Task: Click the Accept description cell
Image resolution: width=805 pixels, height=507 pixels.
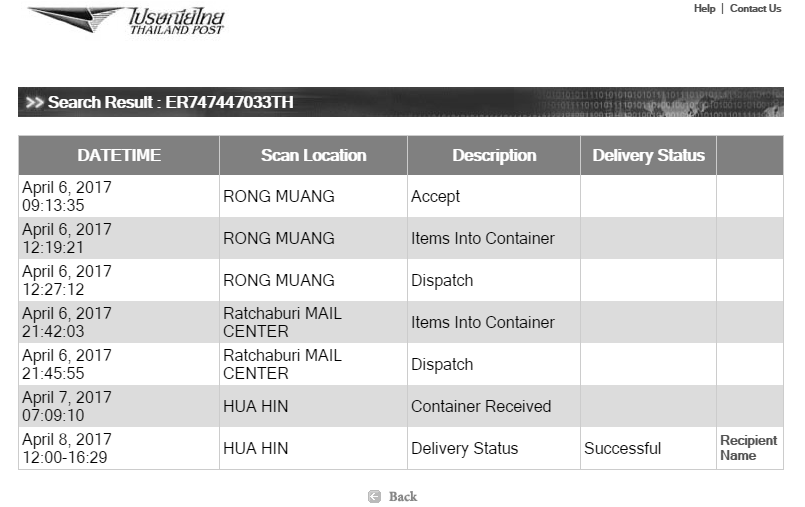Action: (494, 196)
